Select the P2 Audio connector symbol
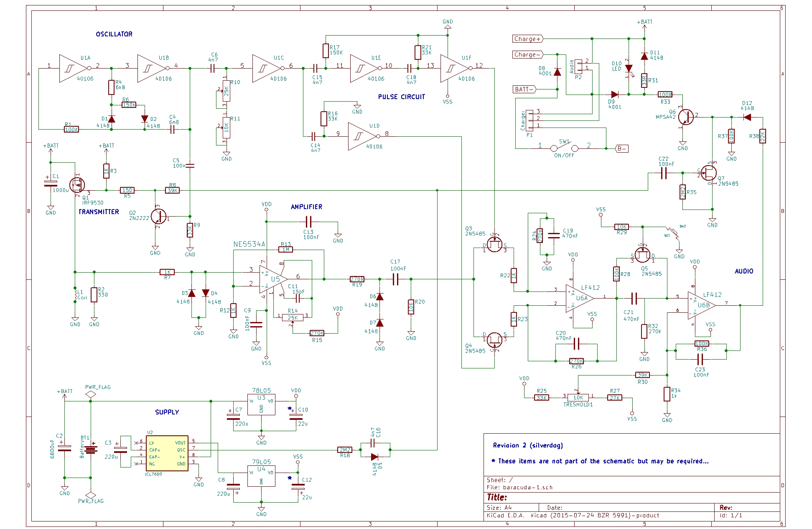Viewport: 812px width, 529px height. [578, 66]
